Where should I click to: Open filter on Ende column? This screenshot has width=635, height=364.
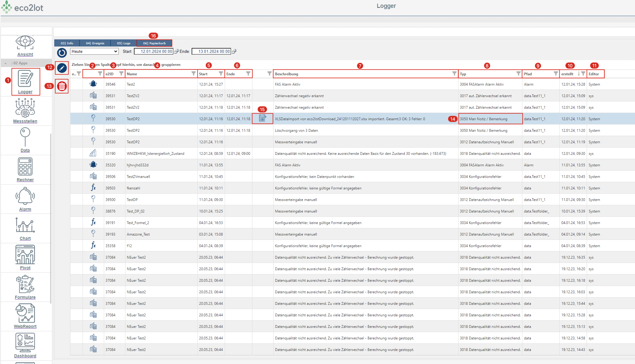point(248,73)
